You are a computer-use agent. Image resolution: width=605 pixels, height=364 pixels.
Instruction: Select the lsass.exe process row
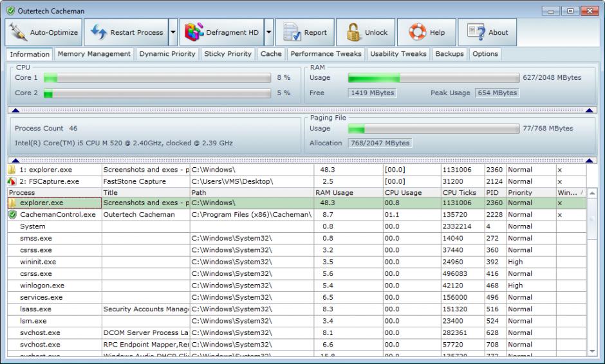pyautogui.click(x=297, y=309)
